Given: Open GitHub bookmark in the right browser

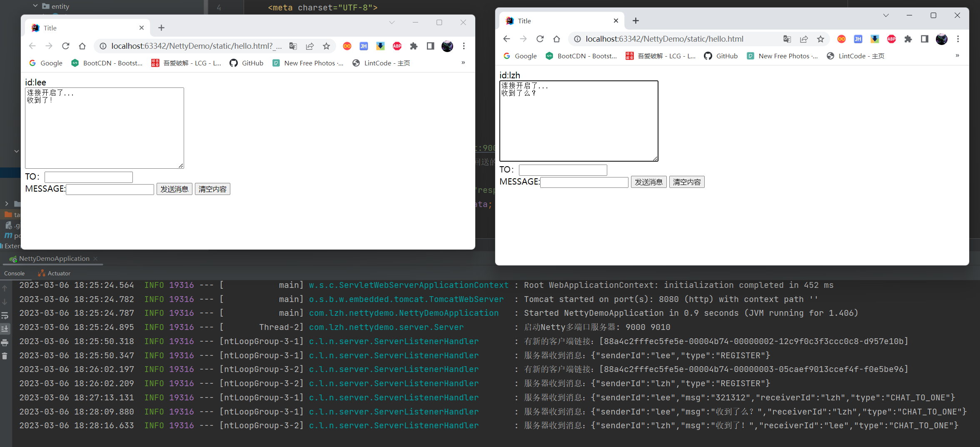Looking at the screenshot, I should coord(721,56).
